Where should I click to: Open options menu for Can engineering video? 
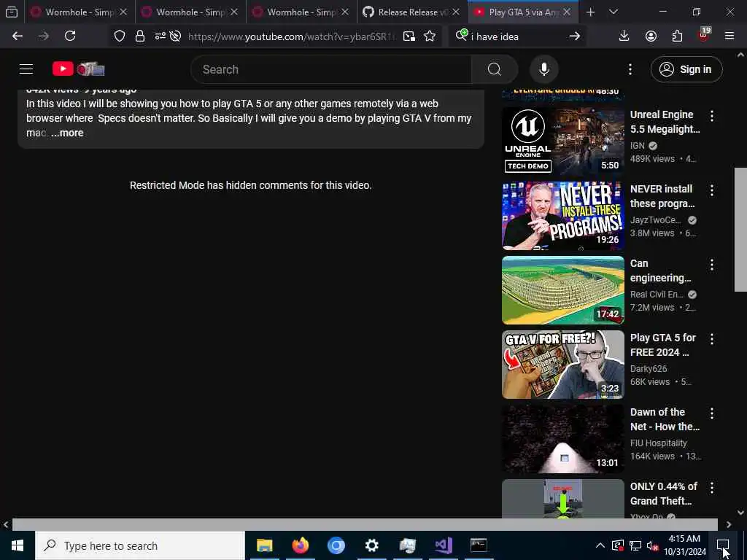point(712,264)
